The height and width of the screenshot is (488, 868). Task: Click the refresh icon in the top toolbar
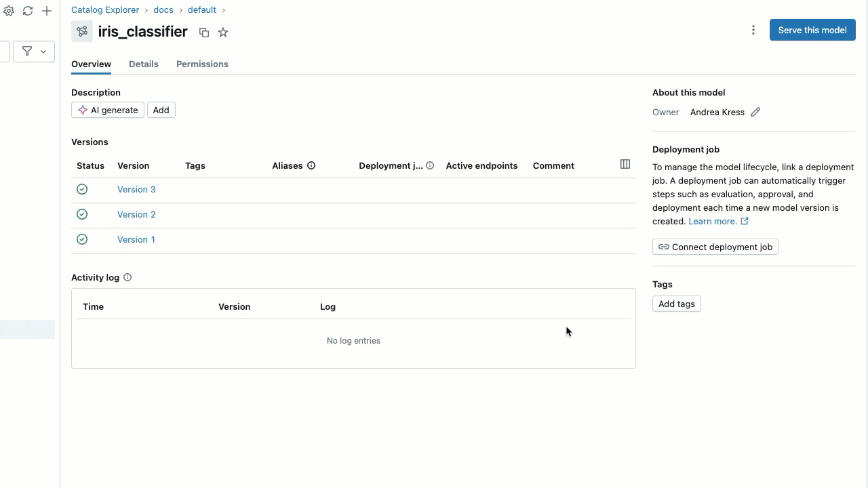point(28,10)
